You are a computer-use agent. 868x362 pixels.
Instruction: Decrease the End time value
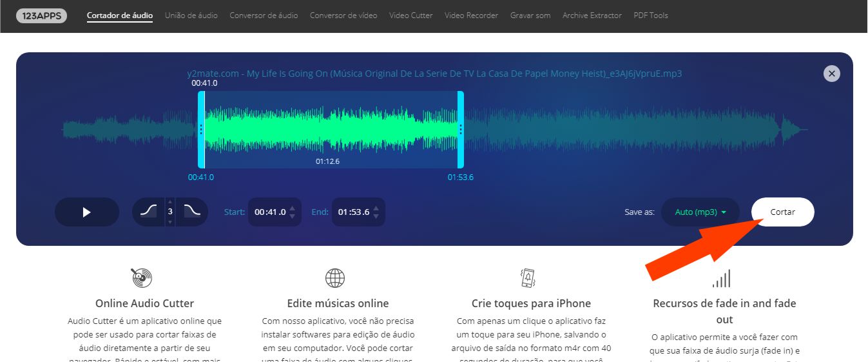click(376, 216)
